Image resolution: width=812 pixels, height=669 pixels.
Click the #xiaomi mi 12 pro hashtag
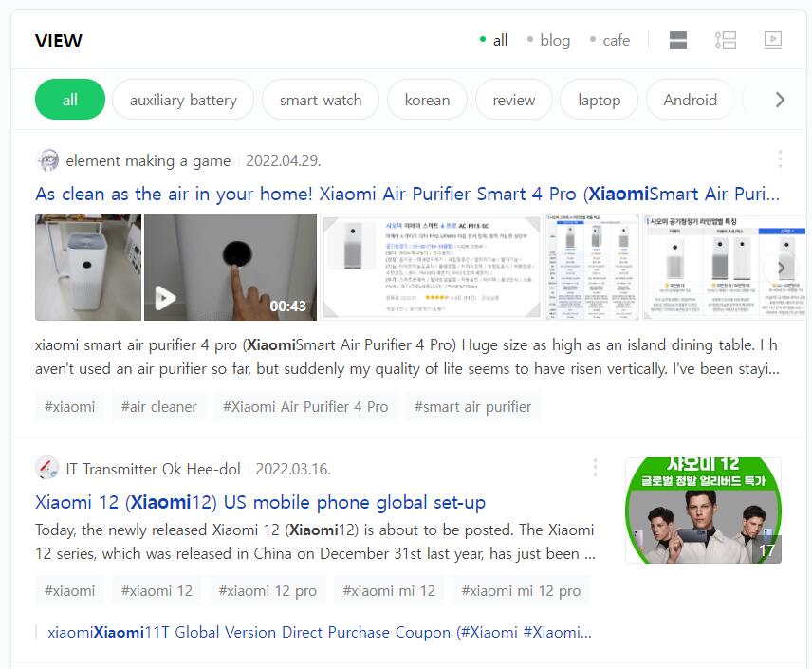(x=521, y=591)
